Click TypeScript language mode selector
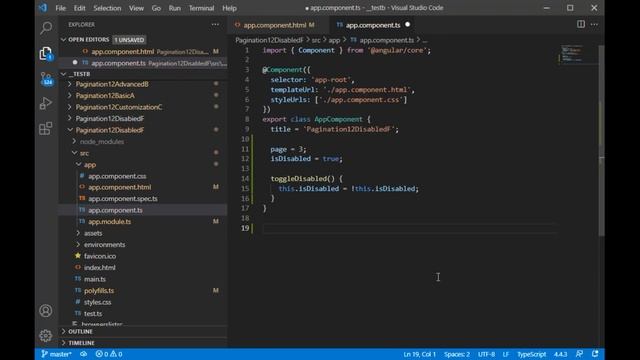Image resolution: width=640 pixels, height=360 pixels. pyautogui.click(x=531, y=354)
